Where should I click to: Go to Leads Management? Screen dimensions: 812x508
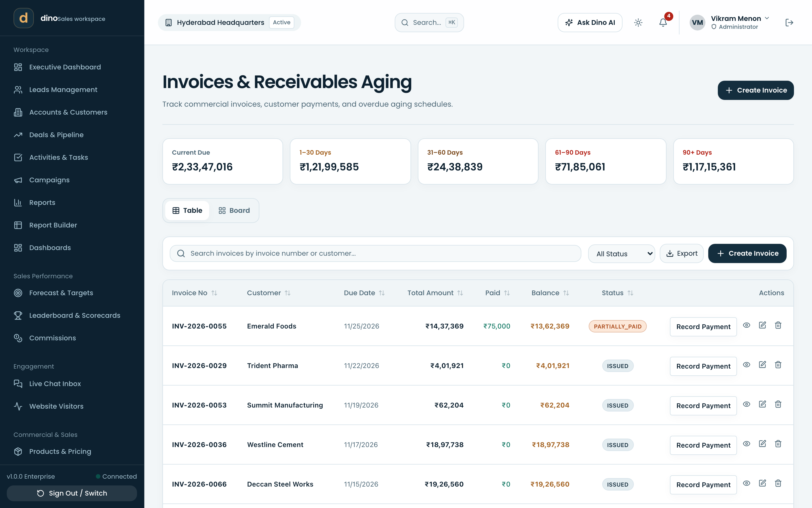pos(72,90)
